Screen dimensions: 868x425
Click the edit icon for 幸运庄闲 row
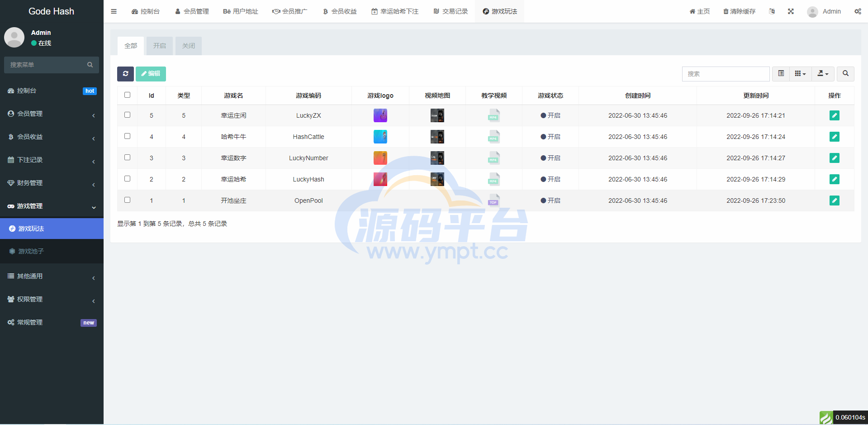coord(835,115)
